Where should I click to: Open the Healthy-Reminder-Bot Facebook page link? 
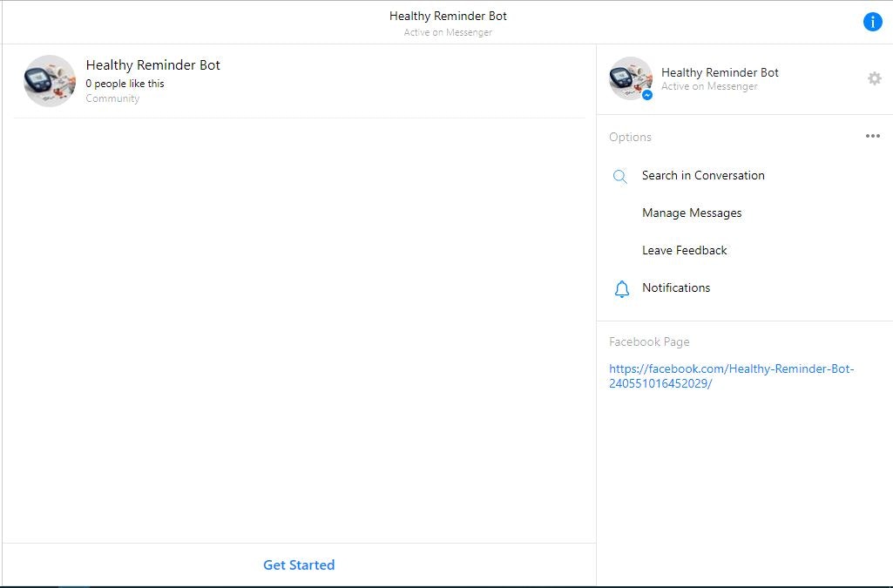[x=731, y=375]
